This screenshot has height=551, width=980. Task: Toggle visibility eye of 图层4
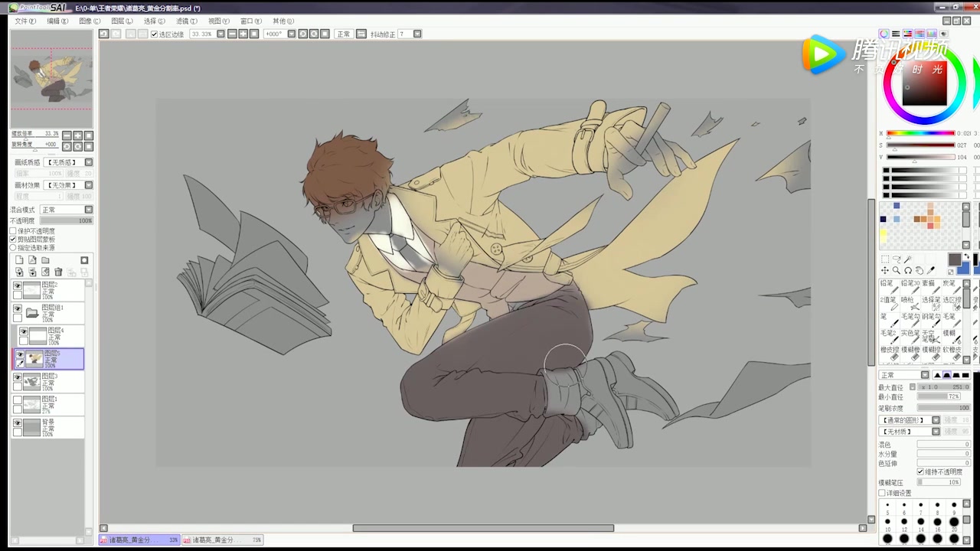tap(24, 332)
